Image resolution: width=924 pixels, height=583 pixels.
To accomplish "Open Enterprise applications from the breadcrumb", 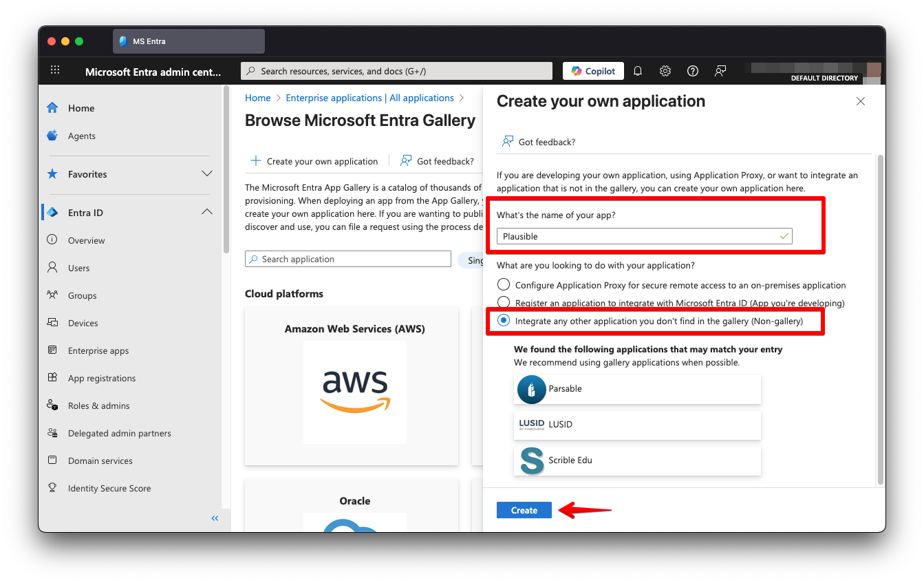I will pos(369,98).
